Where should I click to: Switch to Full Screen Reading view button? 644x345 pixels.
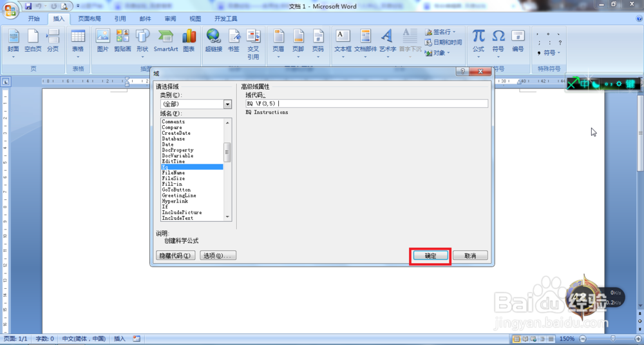[x=524, y=339]
